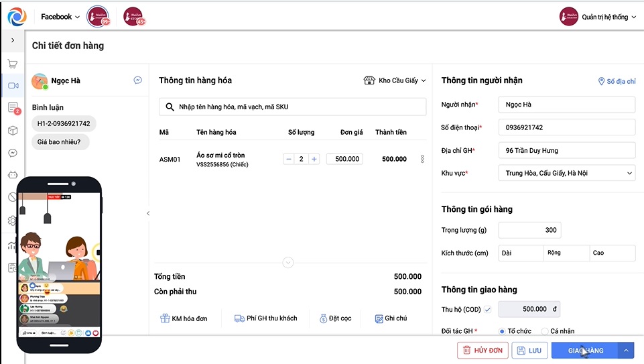Click KM hóa đơn promotion button

184,318
